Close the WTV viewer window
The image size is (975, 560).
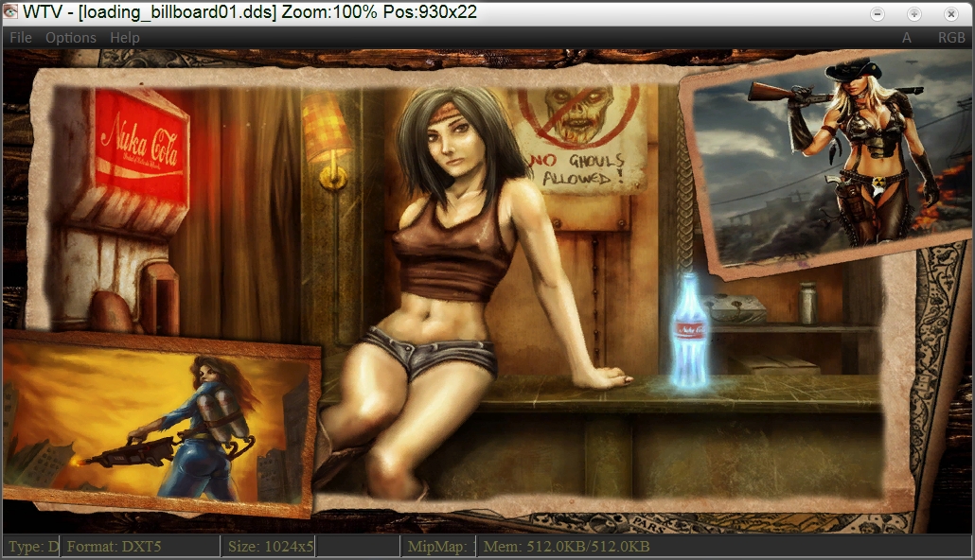pos(950,13)
